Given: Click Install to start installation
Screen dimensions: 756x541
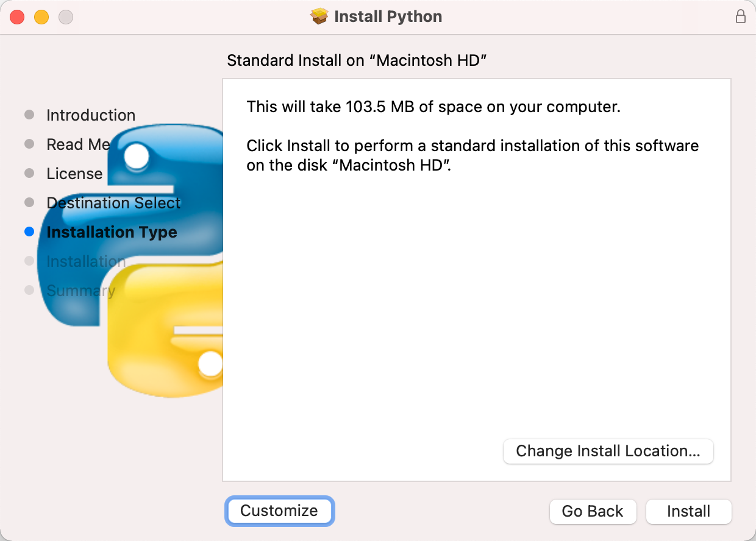Looking at the screenshot, I should tap(688, 511).
